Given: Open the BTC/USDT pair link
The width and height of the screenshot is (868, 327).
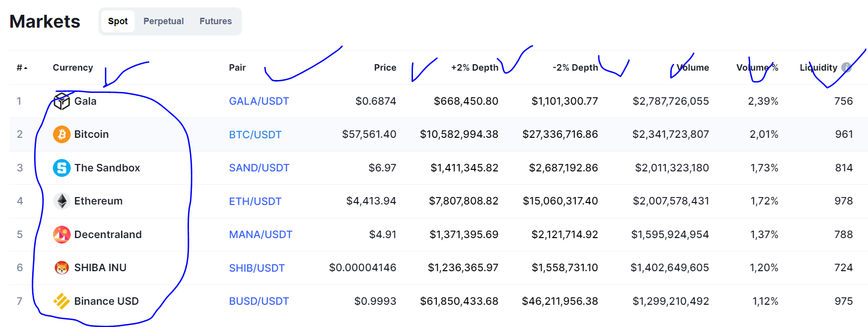Looking at the screenshot, I should click(x=255, y=135).
